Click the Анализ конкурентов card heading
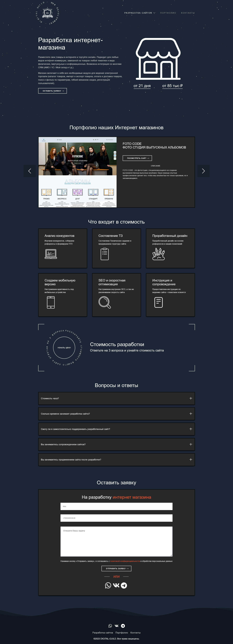Viewport: 233px width, 644px height. (x=59, y=236)
